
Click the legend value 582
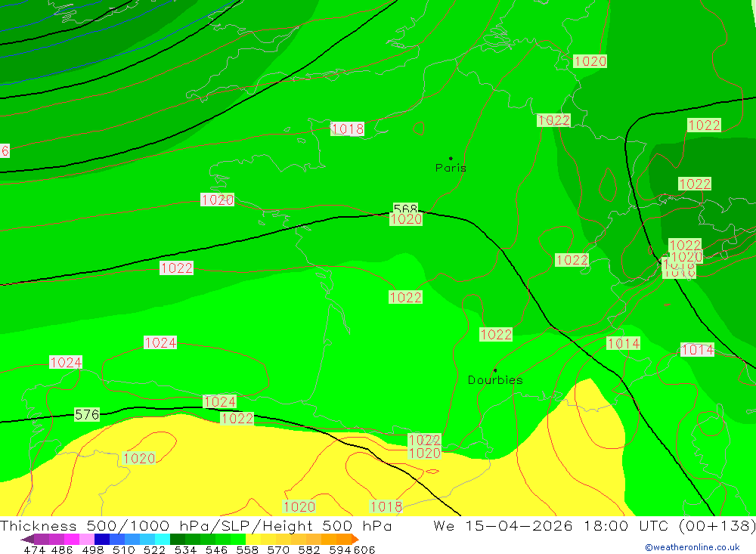309,549
